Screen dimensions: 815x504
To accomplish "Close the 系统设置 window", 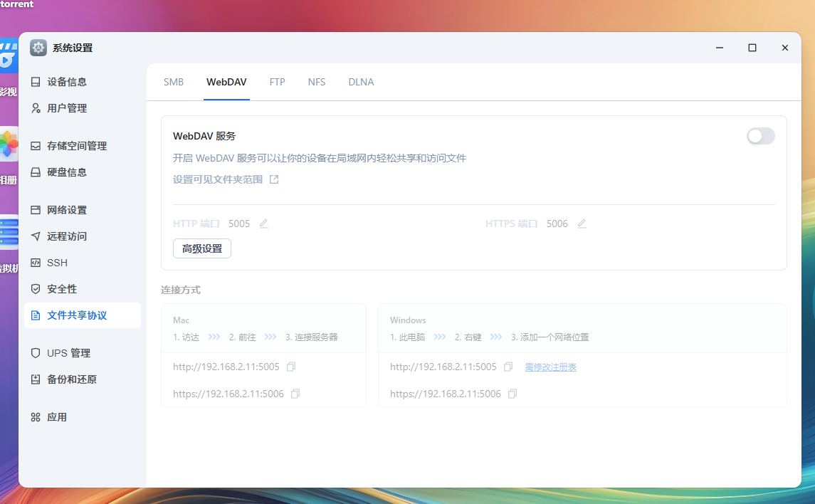I will (785, 48).
